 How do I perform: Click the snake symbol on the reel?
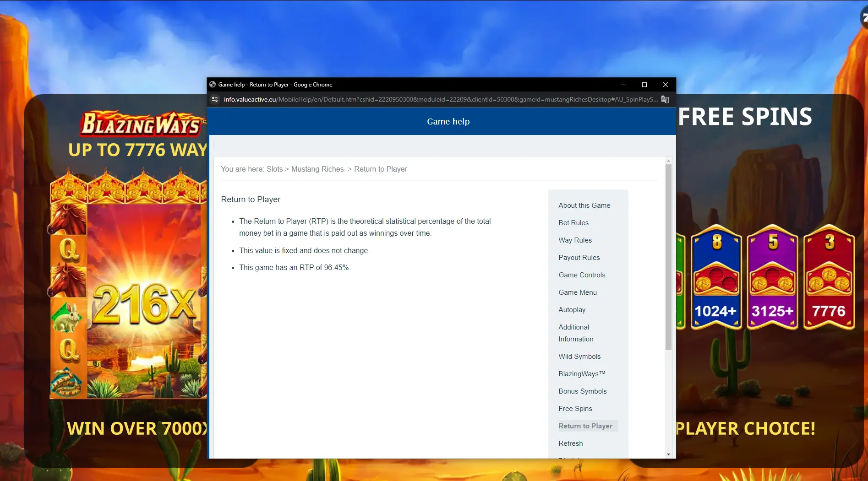(67, 382)
